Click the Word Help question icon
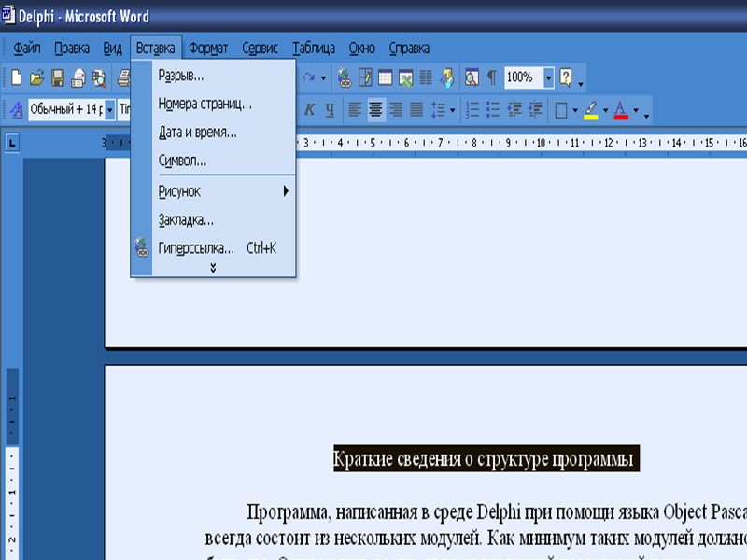The image size is (747, 560). (x=566, y=77)
